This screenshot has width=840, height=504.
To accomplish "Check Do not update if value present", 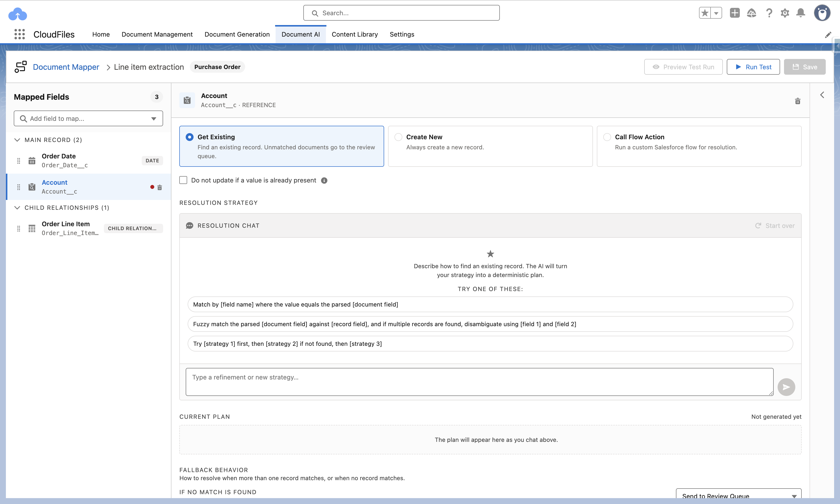I will tap(183, 180).
